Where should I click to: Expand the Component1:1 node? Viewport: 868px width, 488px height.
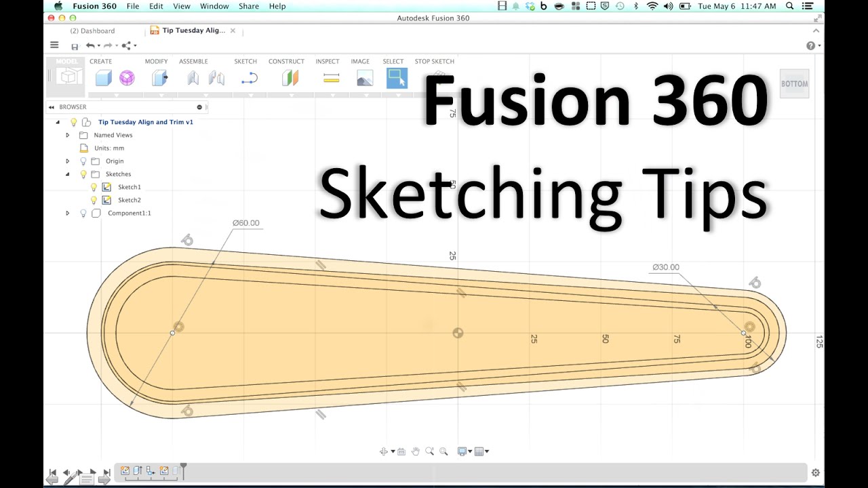click(67, 213)
